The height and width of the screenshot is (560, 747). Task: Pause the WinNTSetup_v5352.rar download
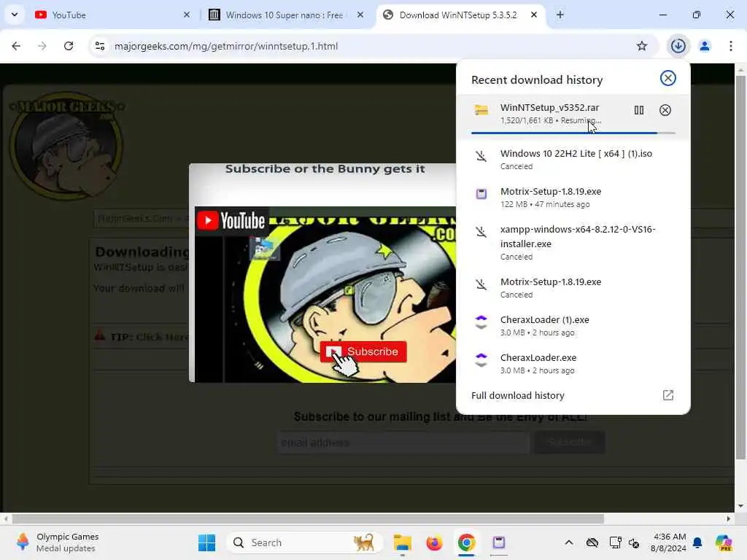click(x=639, y=111)
